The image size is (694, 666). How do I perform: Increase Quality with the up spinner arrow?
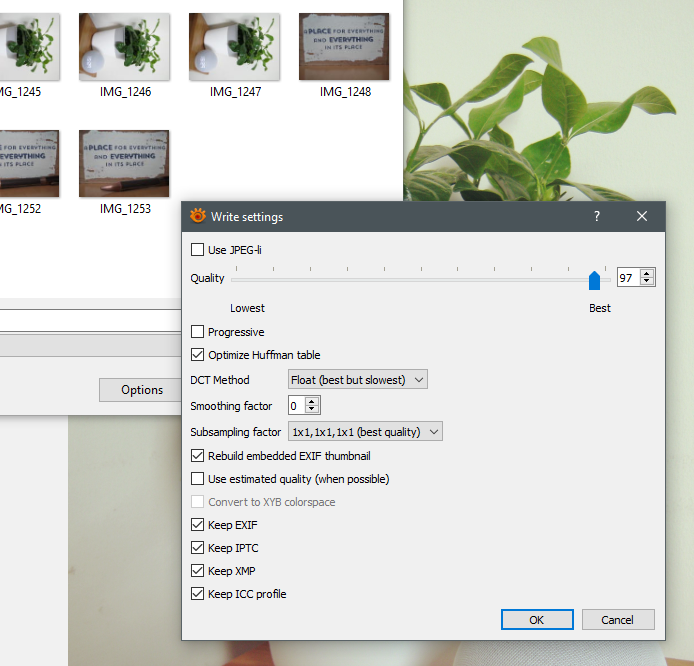click(x=647, y=273)
